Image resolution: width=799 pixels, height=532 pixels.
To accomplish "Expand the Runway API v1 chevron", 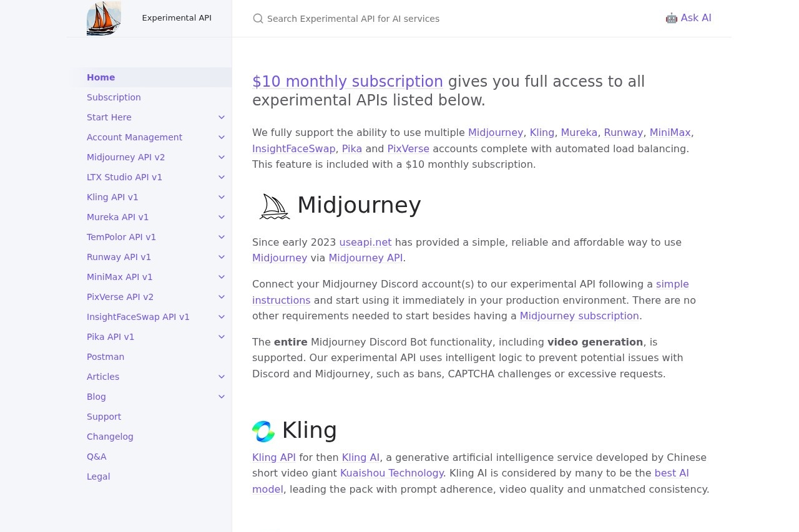I will (x=222, y=257).
